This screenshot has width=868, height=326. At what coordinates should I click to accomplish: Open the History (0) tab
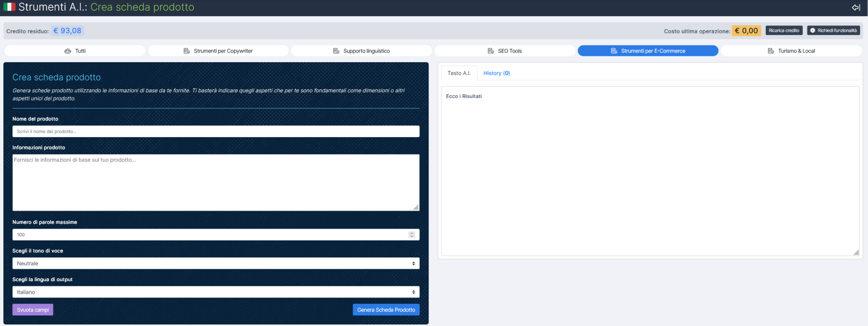(497, 73)
